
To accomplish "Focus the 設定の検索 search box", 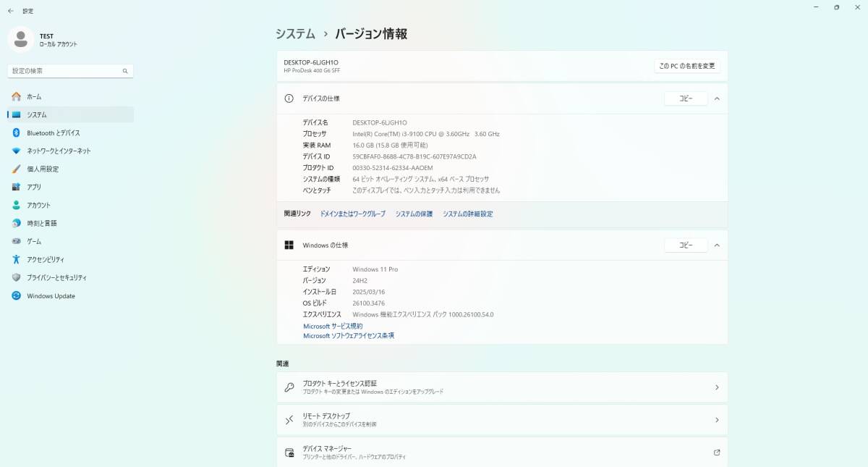I will (70, 71).
